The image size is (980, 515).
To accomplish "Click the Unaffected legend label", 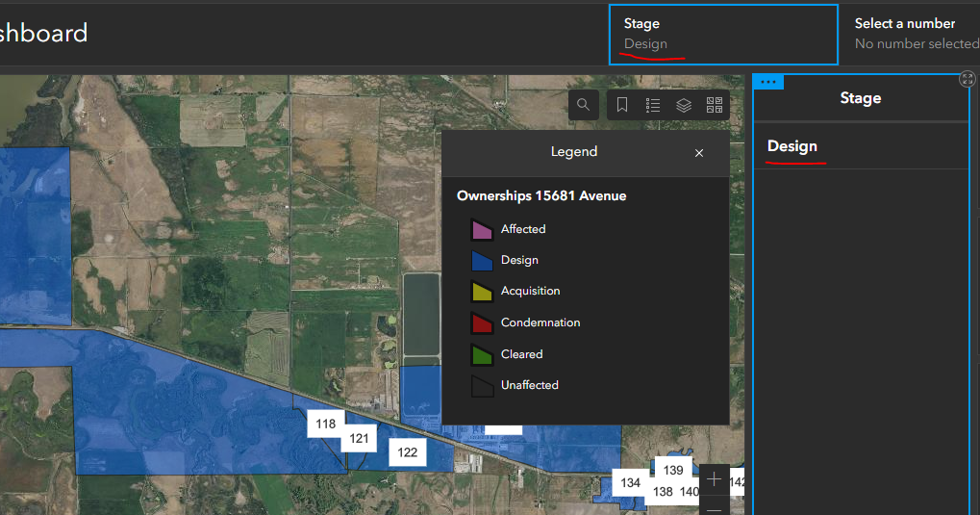I will 529,385.
